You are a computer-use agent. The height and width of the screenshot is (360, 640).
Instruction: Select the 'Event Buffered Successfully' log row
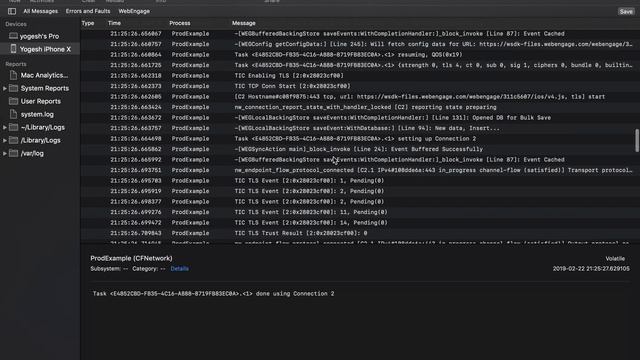357,149
